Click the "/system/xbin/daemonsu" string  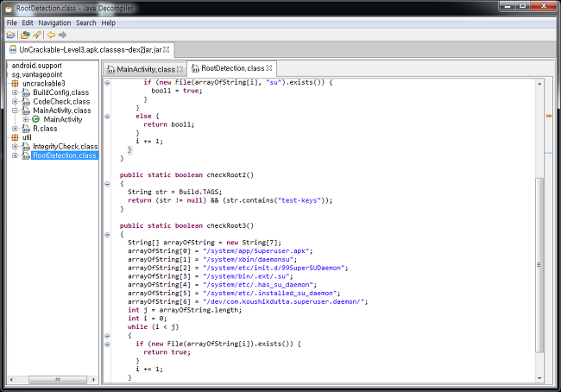click(248, 259)
